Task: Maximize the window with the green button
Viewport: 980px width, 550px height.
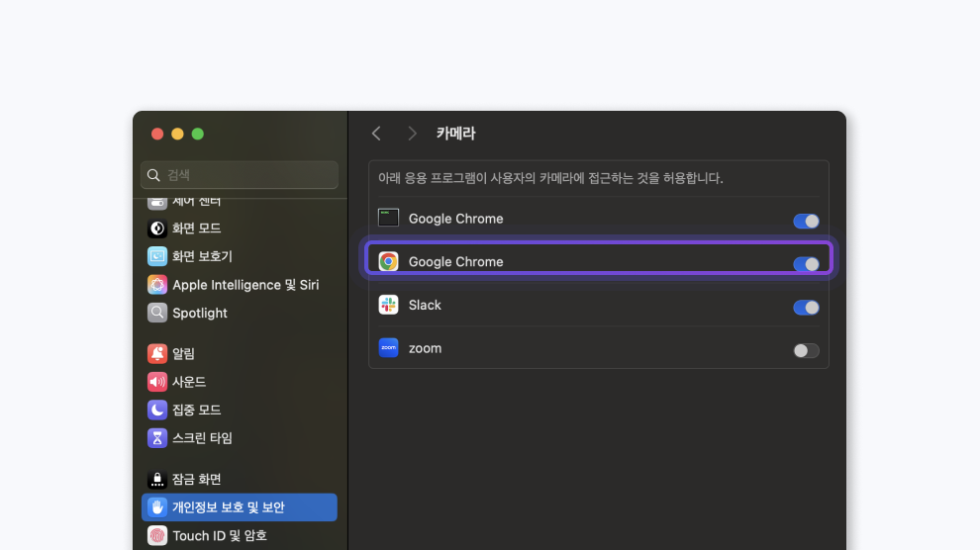Action: (x=198, y=134)
